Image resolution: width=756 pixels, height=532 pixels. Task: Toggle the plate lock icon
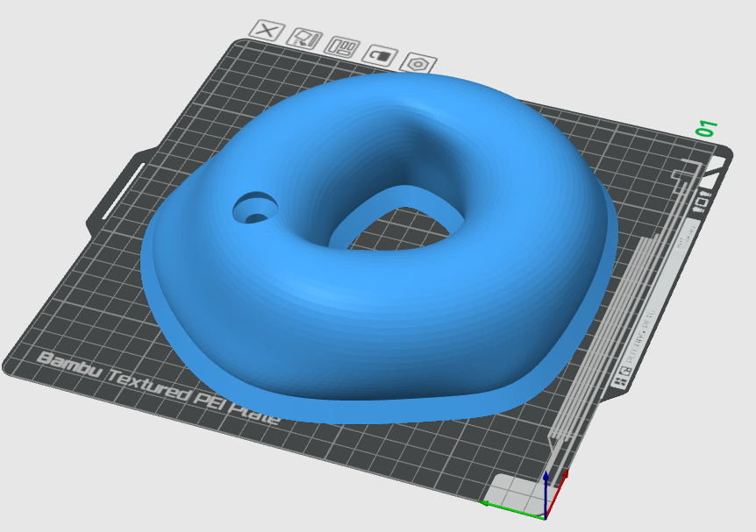[380, 55]
